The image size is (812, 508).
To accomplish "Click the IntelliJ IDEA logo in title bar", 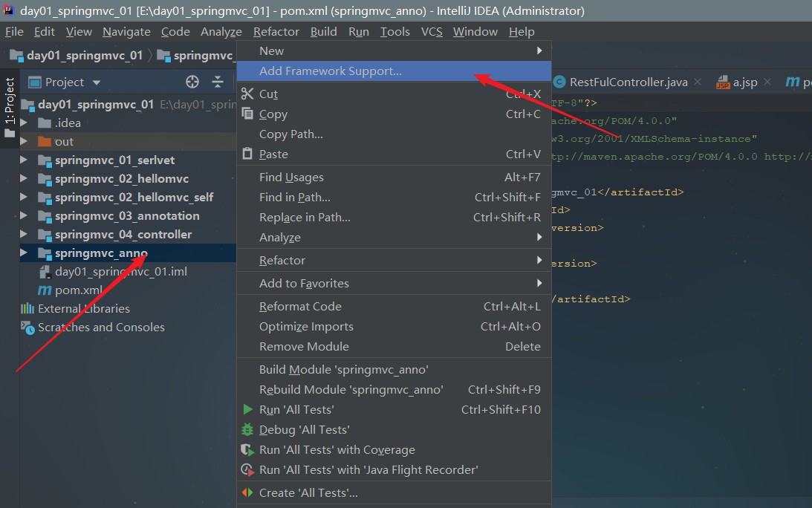I will [x=9, y=10].
